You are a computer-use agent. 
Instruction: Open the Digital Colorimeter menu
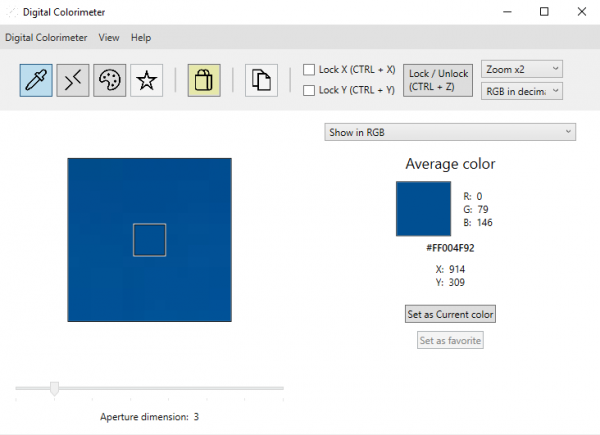coord(46,37)
